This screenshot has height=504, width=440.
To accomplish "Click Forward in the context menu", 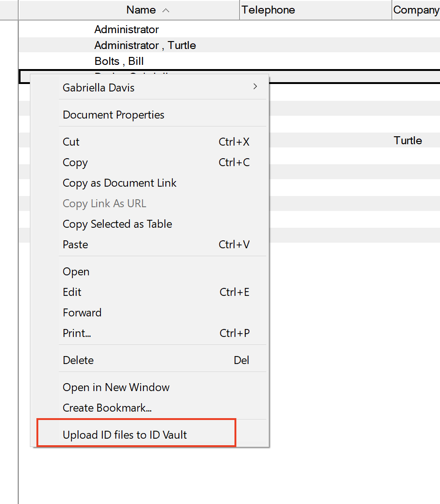I will tap(82, 313).
